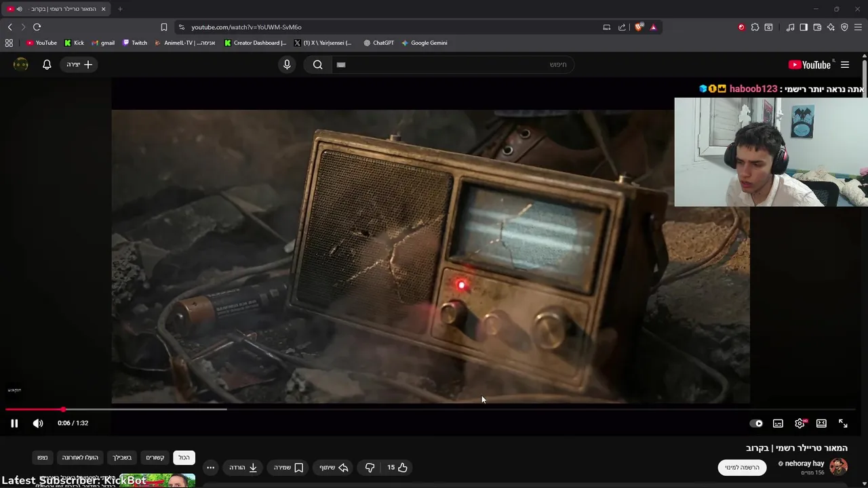Image resolution: width=868 pixels, height=488 pixels.
Task: Click the browser back arrow
Action: tap(9, 27)
